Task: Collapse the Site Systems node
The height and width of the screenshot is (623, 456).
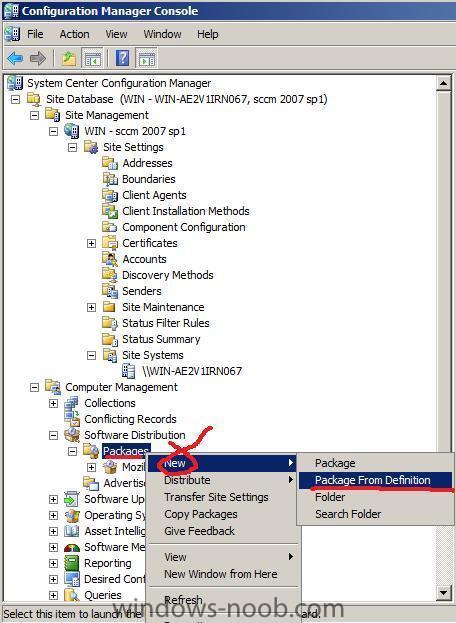Action: click(92, 355)
